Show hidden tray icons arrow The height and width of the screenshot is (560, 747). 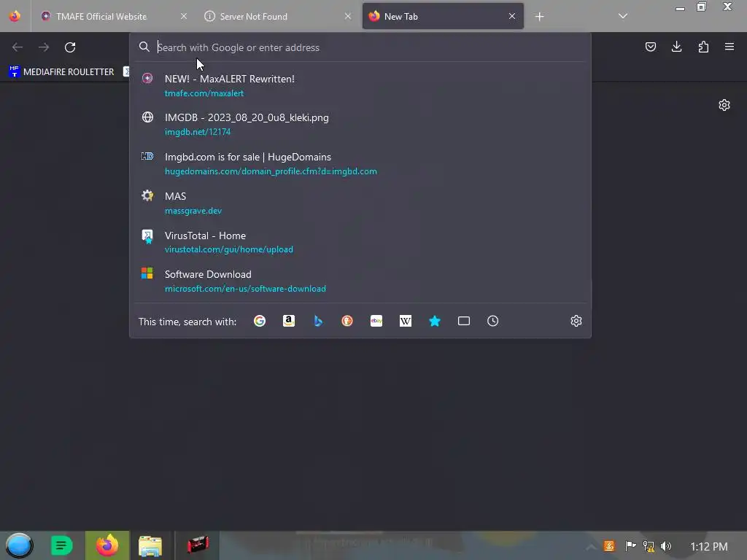pyautogui.click(x=590, y=547)
